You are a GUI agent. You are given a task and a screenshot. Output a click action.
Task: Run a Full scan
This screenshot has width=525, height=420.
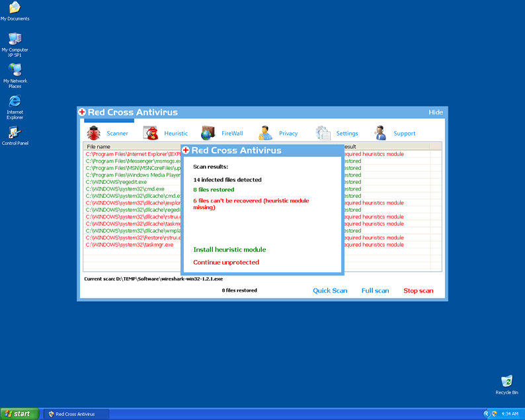tap(375, 291)
